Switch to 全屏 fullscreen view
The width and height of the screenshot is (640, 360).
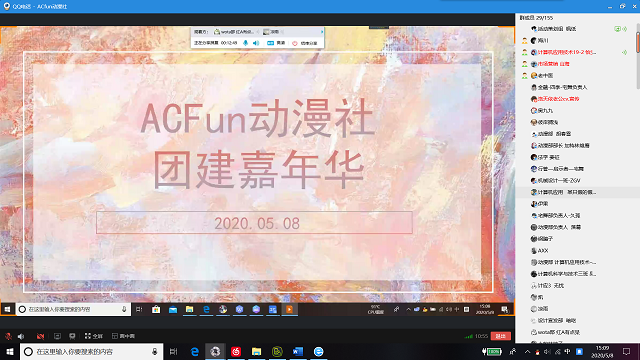click(x=93, y=336)
